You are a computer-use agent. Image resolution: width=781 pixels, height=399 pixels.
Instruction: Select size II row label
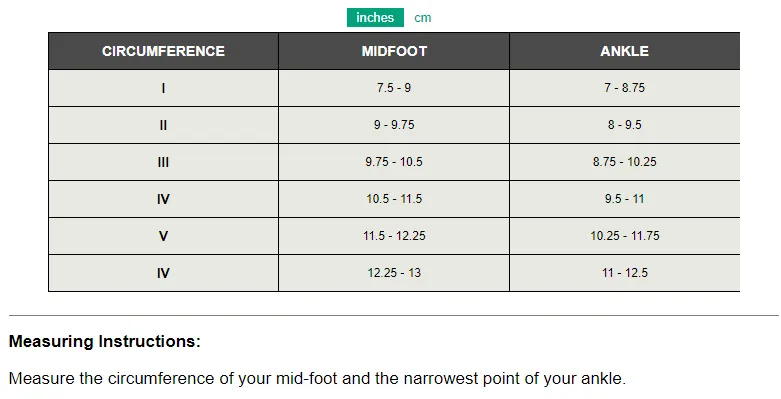[x=163, y=125]
